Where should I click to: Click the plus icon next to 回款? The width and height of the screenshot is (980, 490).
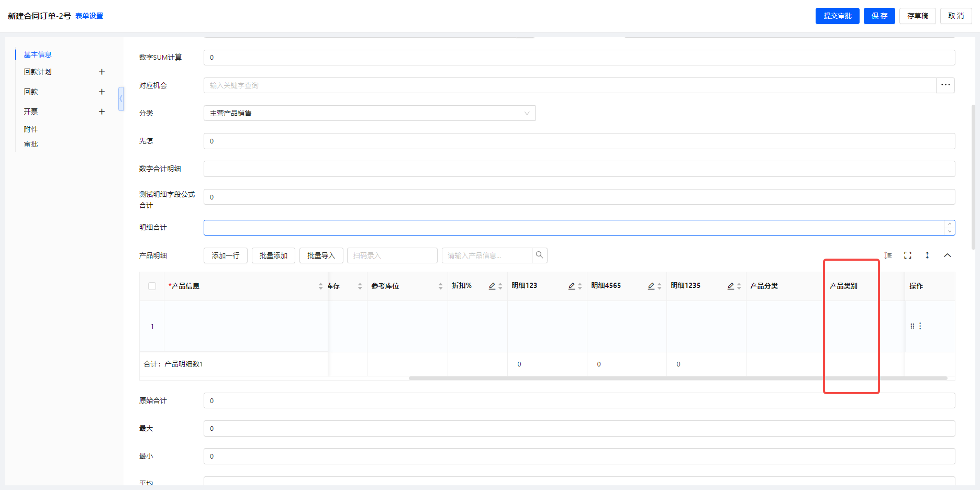(102, 92)
